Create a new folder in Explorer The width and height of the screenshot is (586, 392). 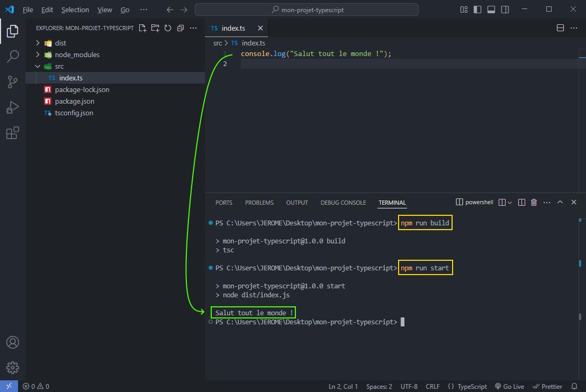click(x=155, y=28)
